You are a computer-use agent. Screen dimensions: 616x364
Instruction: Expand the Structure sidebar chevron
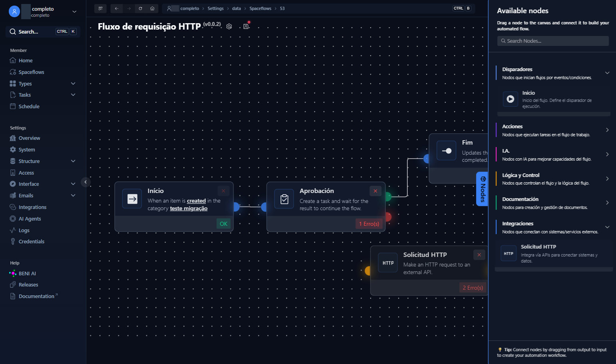point(73,161)
